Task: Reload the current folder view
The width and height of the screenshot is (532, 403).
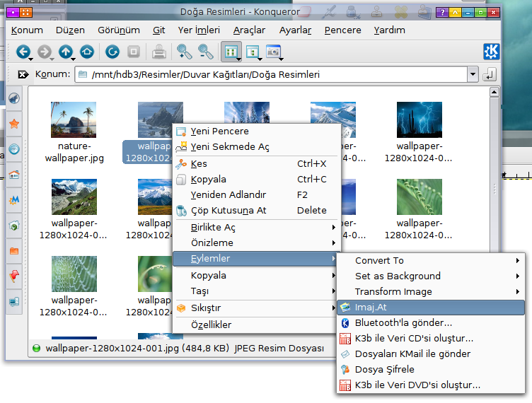Action: (112, 52)
